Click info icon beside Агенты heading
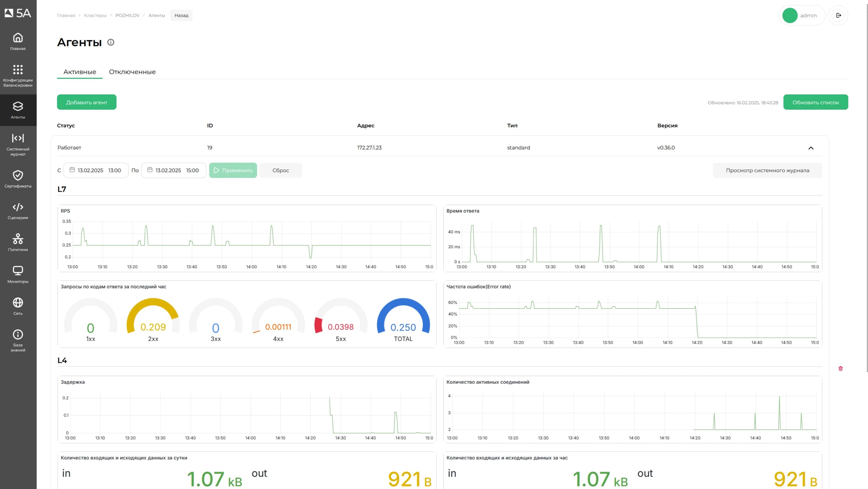 (x=111, y=42)
